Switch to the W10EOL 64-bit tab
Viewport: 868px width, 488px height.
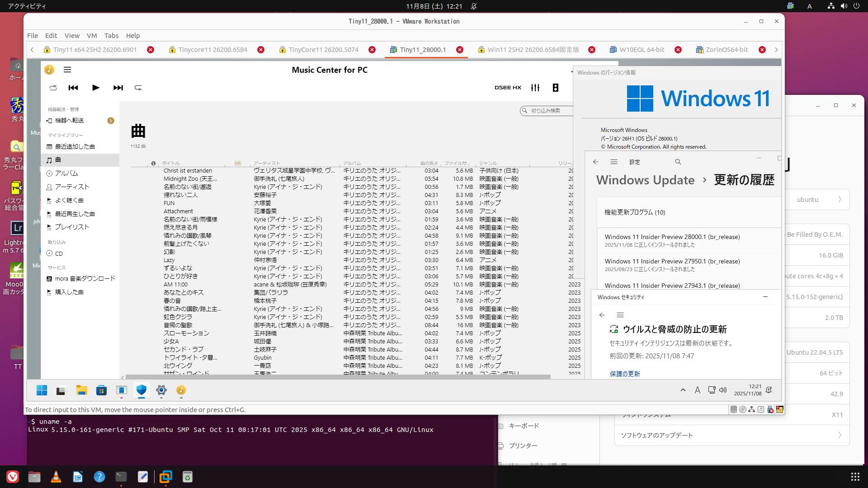642,50
